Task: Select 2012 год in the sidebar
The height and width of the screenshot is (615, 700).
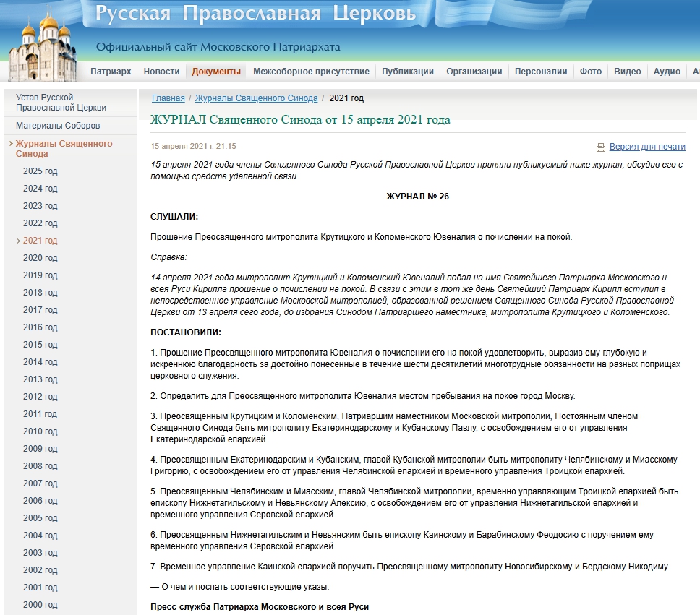Action: pos(40,396)
